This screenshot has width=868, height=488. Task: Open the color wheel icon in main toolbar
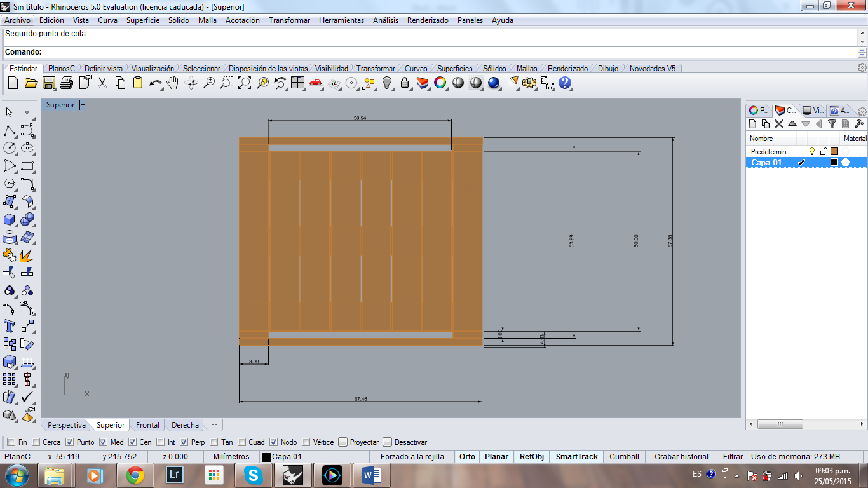pos(440,83)
